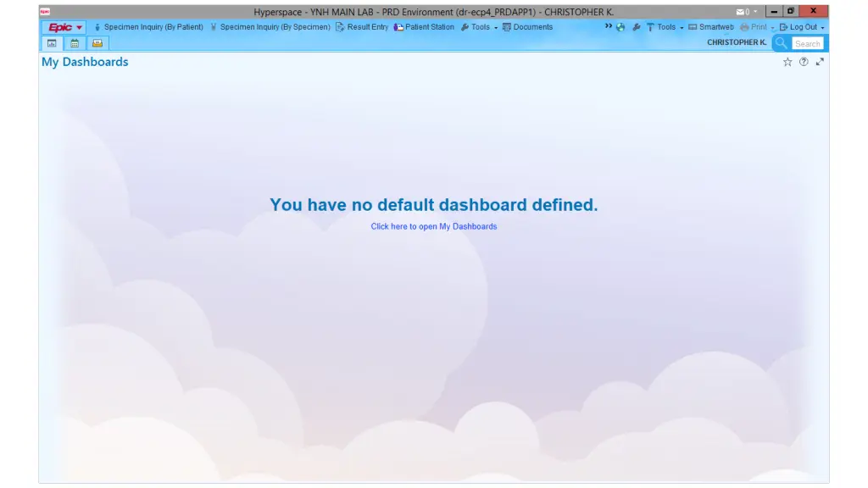
Task: Select the yellow inbox tray workspace tab
Action: tap(97, 43)
